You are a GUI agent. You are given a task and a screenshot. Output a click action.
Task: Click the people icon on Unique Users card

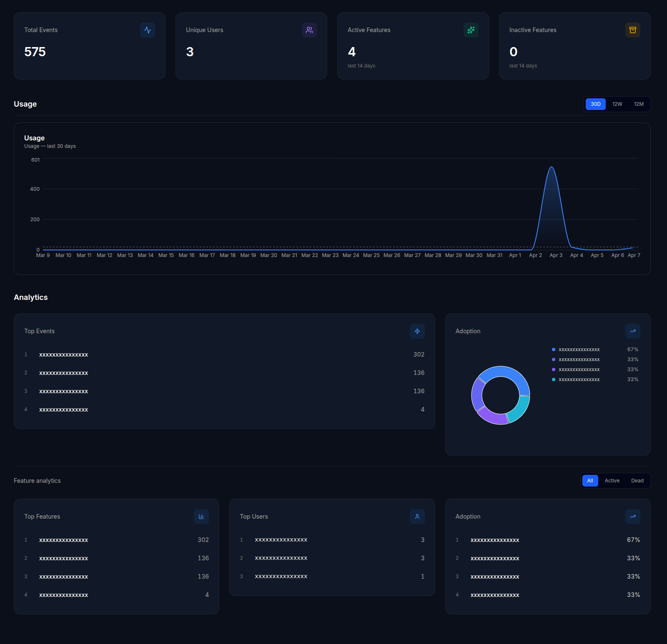pyautogui.click(x=309, y=30)
